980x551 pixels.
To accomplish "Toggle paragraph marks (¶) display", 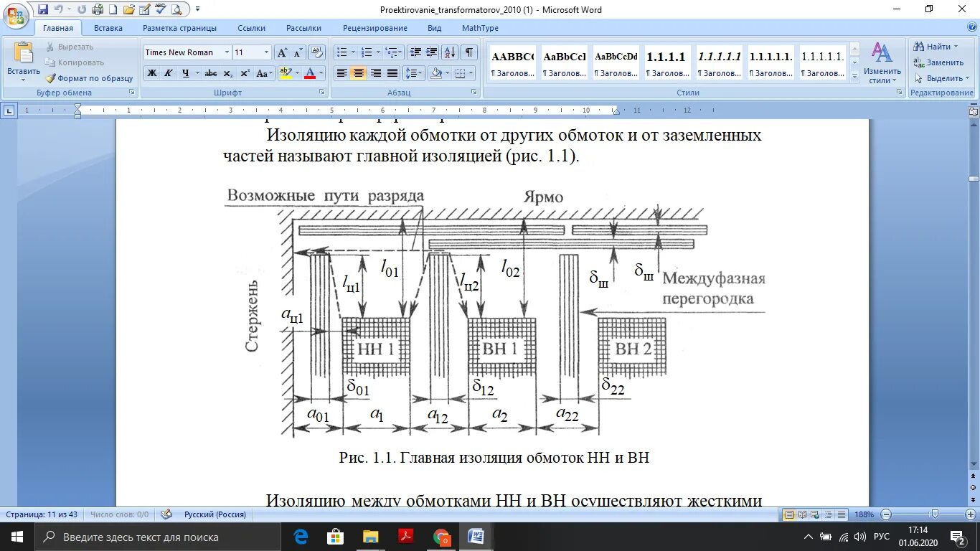I will [469, 52].
